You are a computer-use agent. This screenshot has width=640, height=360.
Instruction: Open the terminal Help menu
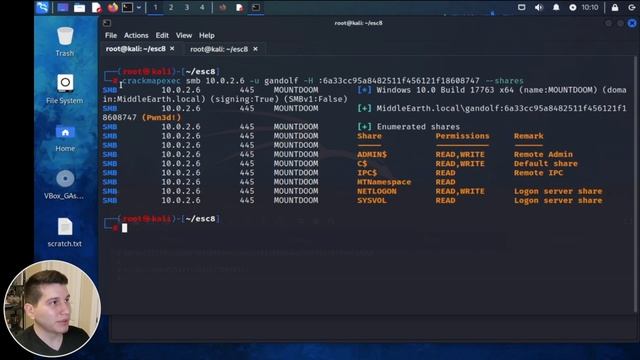tap(207, 36)
